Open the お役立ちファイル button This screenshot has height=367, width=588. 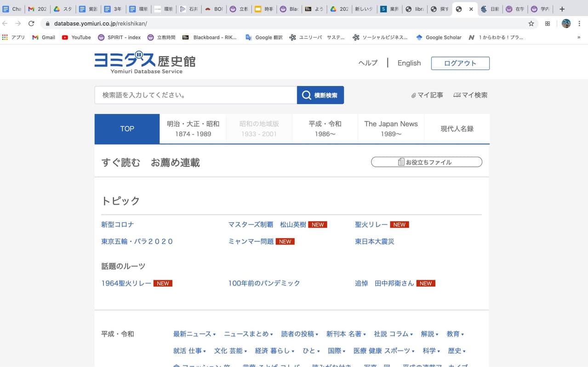(427, 162)
